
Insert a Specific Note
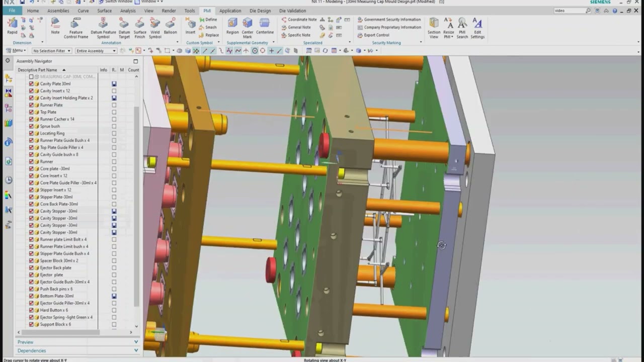click(x=296, y=35)
